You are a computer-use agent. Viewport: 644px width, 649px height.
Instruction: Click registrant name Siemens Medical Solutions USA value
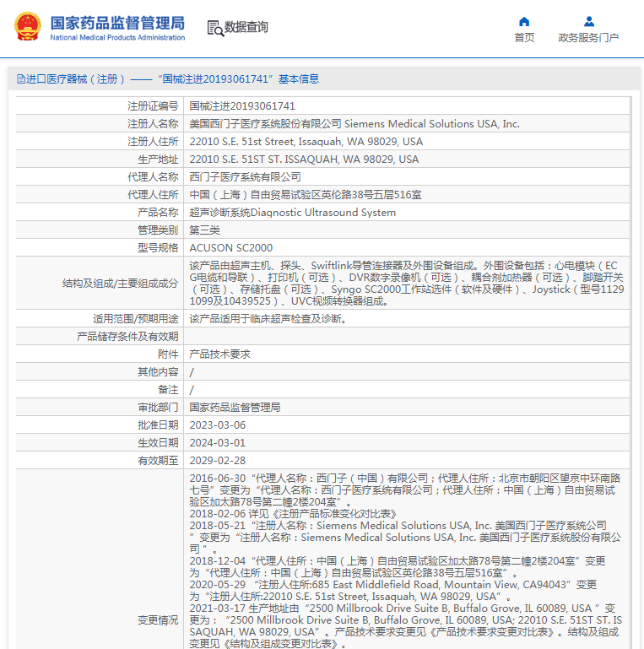click(x=354, y=124)
